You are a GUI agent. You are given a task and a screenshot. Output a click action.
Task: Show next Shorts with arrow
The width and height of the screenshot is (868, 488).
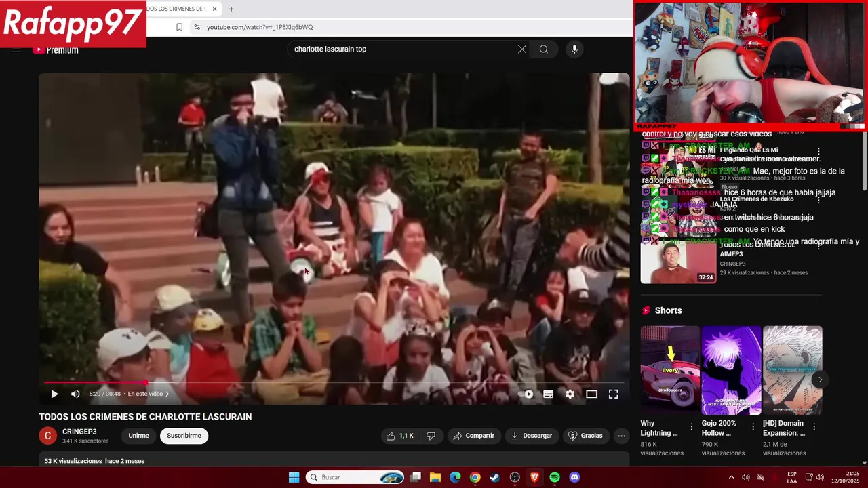820,380
